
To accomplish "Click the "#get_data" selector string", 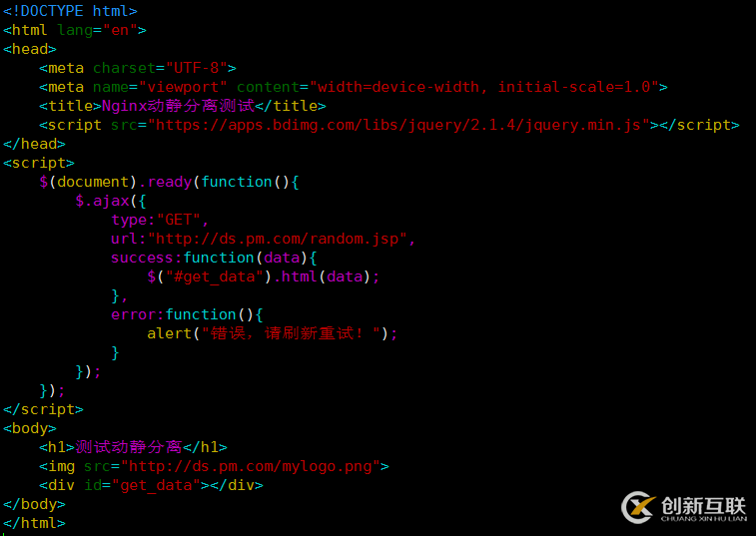I will 215,276.
